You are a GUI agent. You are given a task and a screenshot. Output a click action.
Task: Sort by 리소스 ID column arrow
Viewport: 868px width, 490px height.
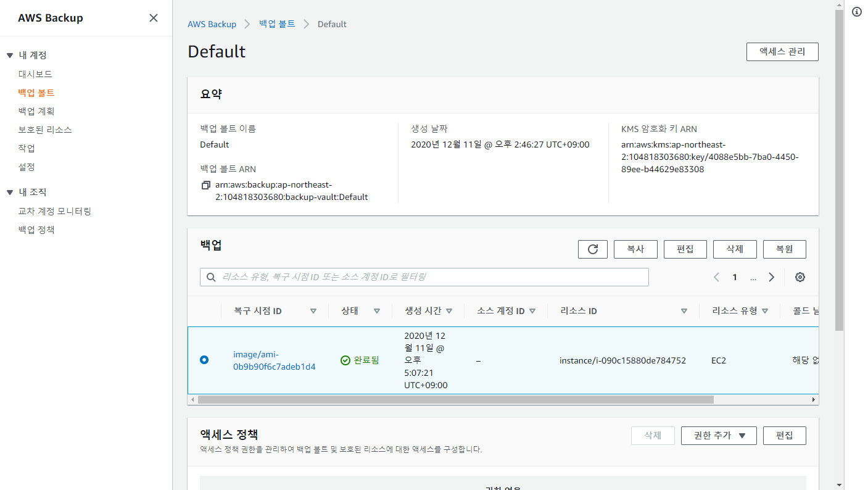click(684, 311)
